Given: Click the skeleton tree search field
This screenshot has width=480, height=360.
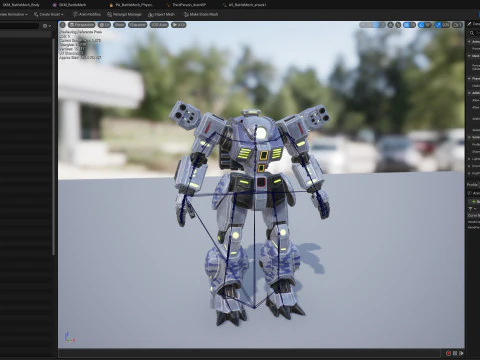Looking at the screenshot, I should 19,26.
